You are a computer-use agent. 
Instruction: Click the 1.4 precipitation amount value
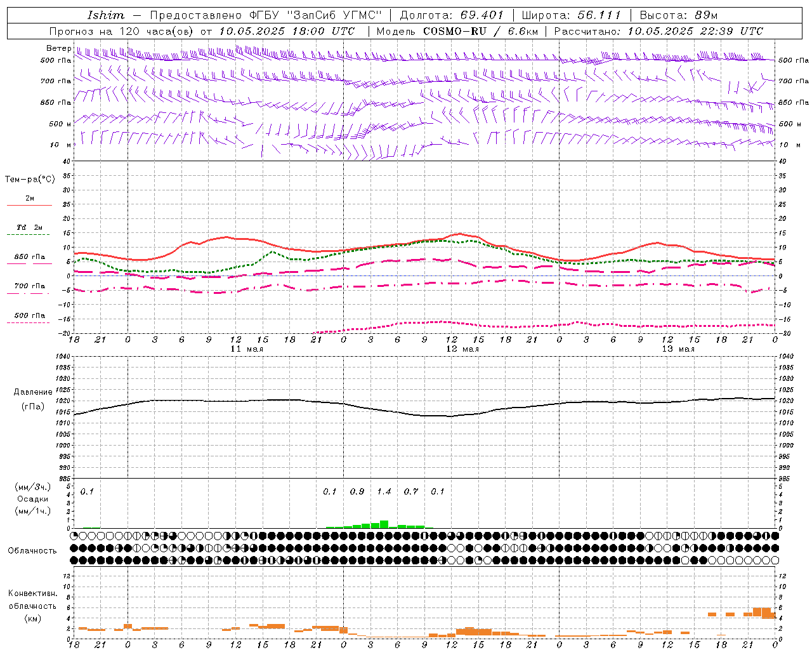[384, 492]
